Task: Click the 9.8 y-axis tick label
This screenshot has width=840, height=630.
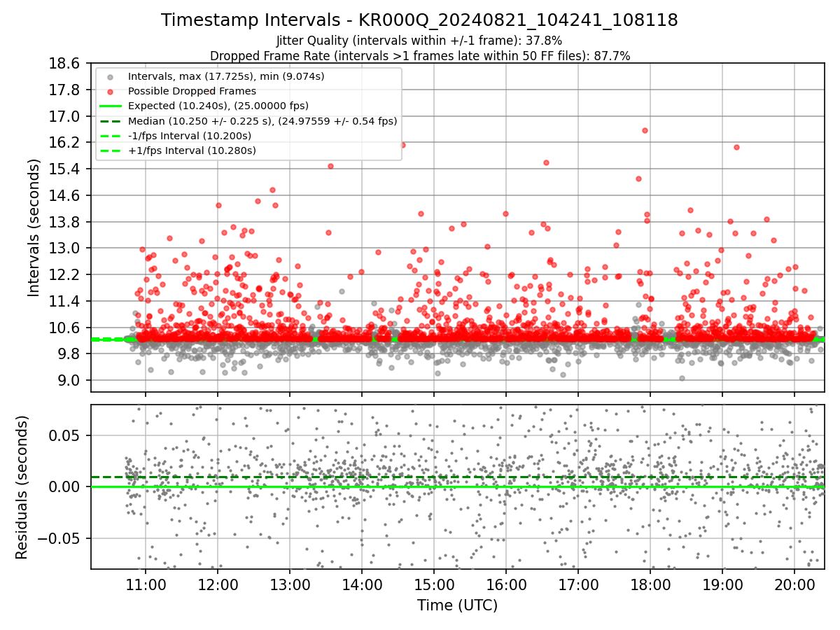Action: 69,353
